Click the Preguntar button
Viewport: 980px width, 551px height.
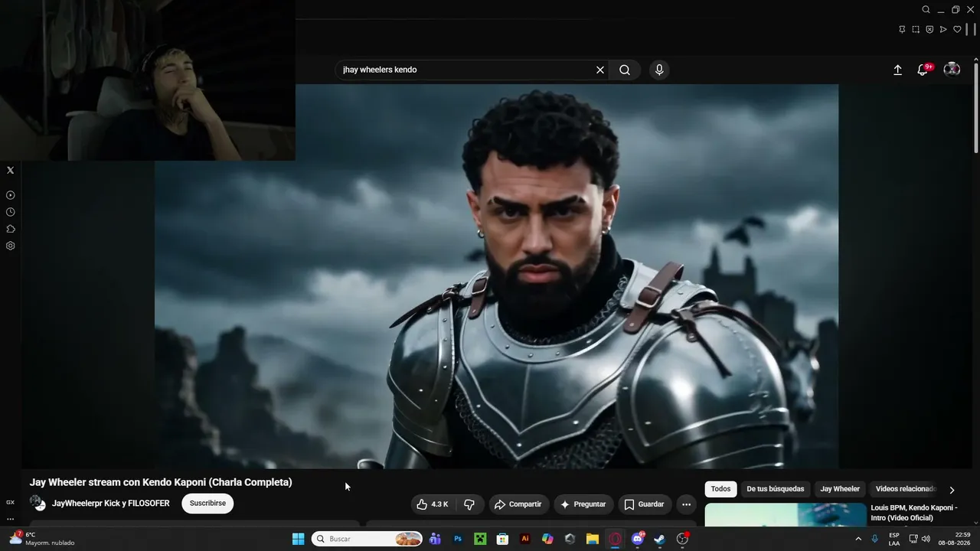tap(583, 504)
